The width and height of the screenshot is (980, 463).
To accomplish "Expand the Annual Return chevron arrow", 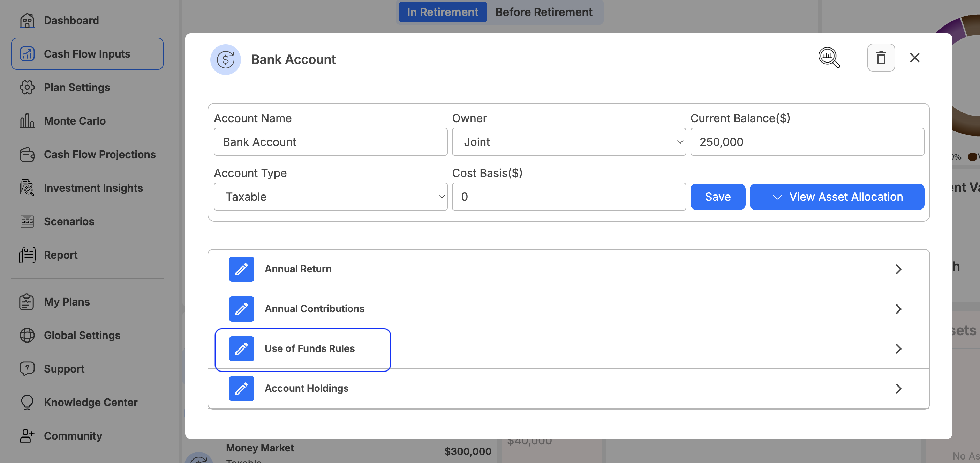I will tap(898, 269).
